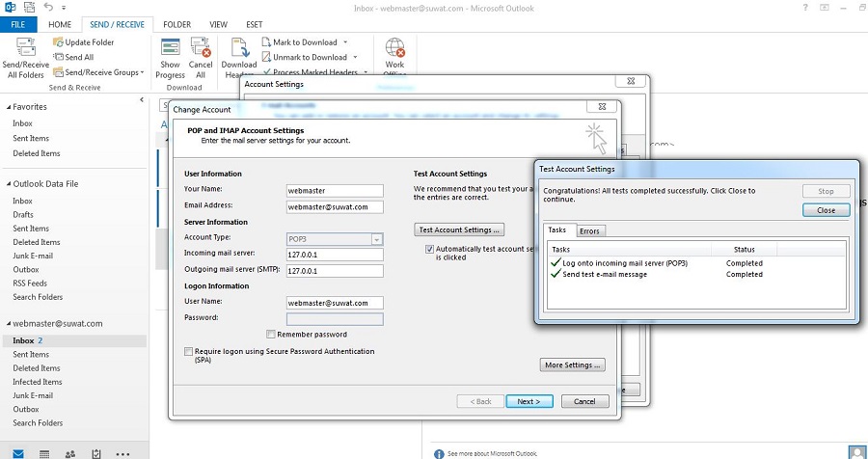Select RSS Feeds folder

(30, 283)
